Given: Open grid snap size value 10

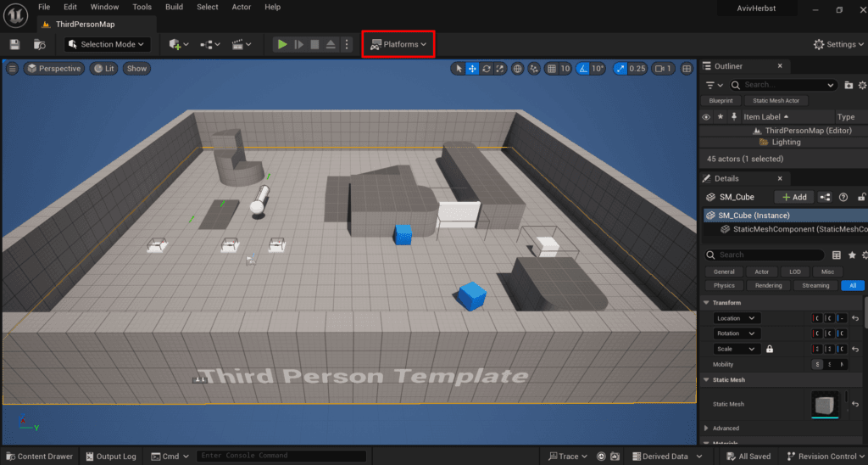Looking at the screenshot, I should click(x=565, y=69).
